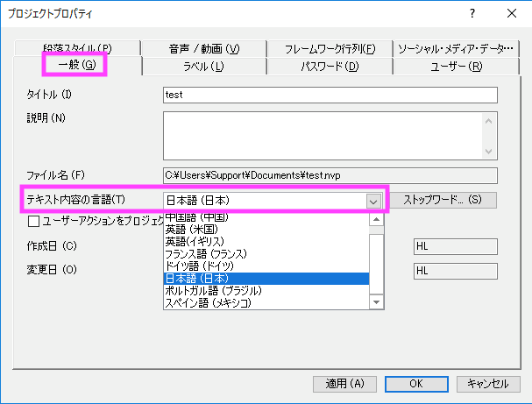Click the language list scrollbar down arrow
Image resolution: width=532 pixels, height=404 pixels.
pyautogui.click(x=377, y=302)
